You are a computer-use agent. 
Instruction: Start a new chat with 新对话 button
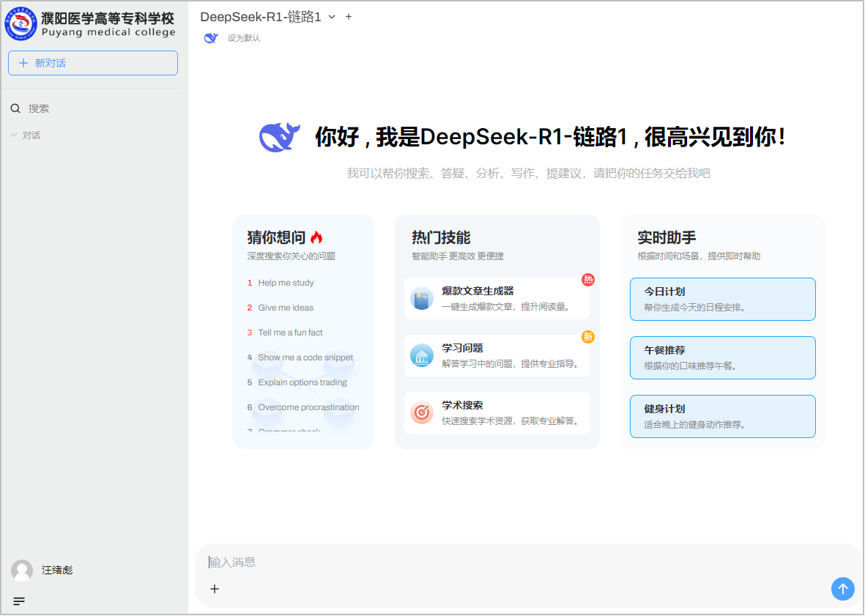93,63
